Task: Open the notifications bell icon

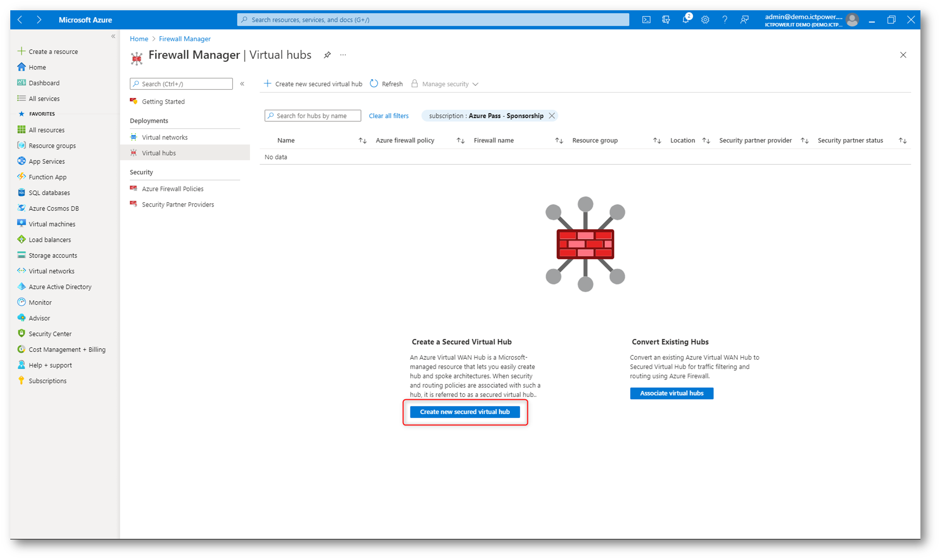Action: pyautogui.click(x=685, y=20)
